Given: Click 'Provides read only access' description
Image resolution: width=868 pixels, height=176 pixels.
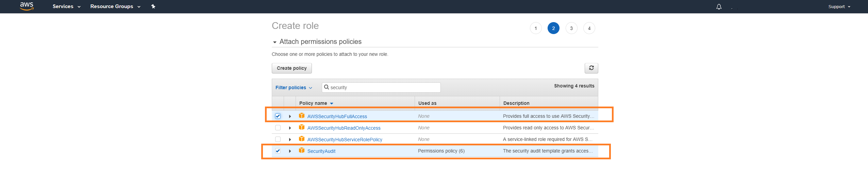Looking at the screenshot, I should (x=549, y=128).
